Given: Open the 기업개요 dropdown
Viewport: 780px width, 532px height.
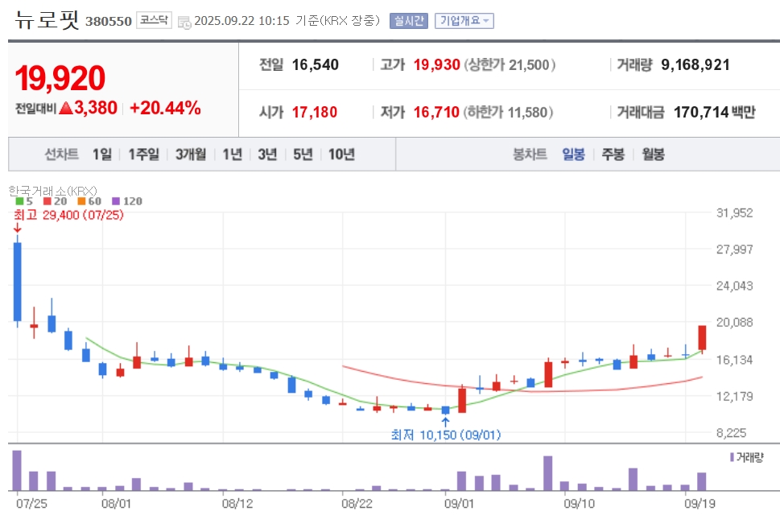Looking at the screenshot, I should pyautogui.click(x=464, y=21).
